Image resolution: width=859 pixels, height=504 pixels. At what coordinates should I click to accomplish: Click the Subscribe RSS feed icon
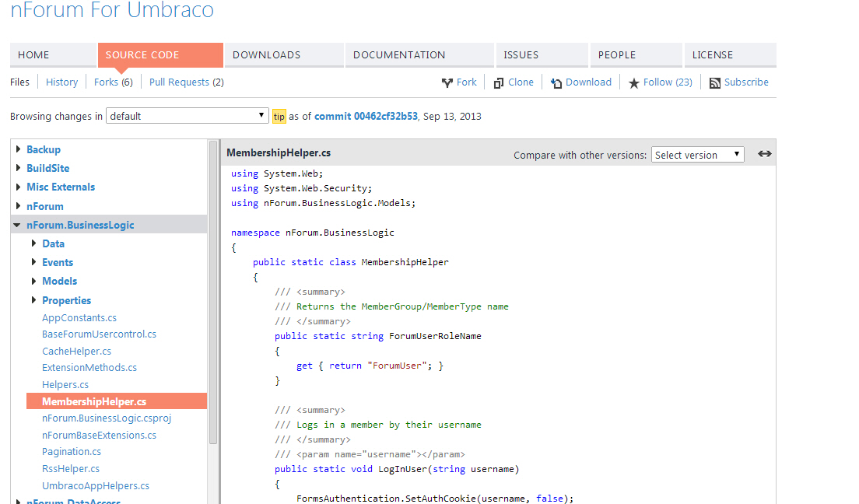(x=715, y=82)
